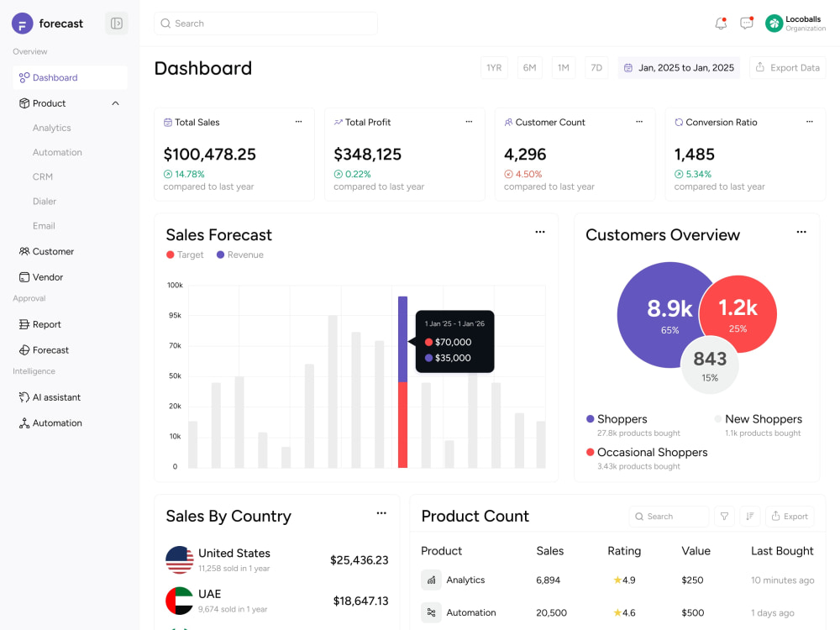Open Customer Count card options menu
Screen dimensions: 840x630
pyautogui.click(x=639, y=122)
